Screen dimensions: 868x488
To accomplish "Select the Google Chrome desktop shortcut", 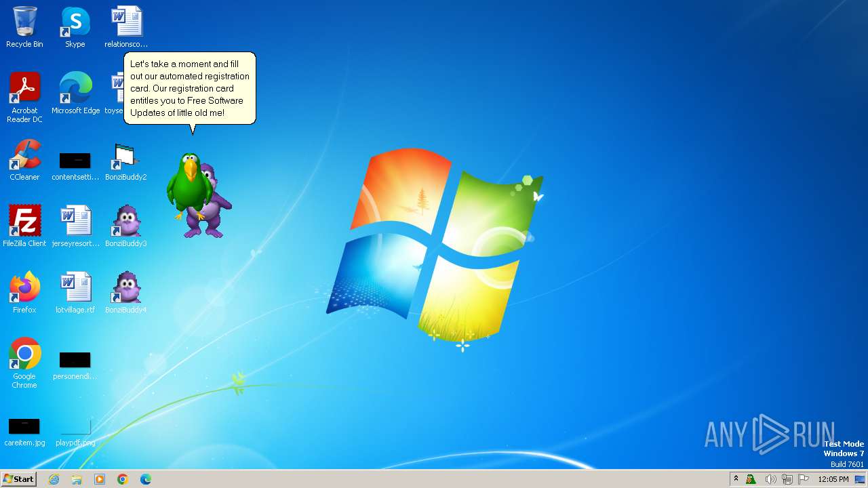I will tap(24, 363).
